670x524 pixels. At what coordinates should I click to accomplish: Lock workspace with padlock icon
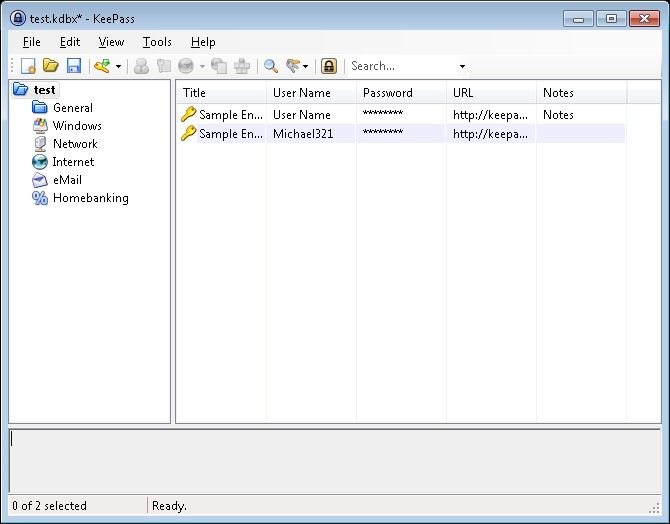(329, 66)
